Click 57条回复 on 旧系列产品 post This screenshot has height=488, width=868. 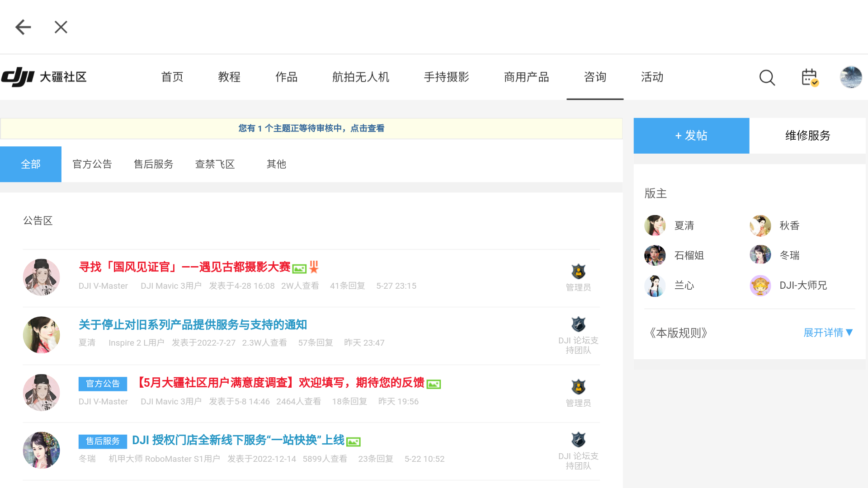[316, 343]
